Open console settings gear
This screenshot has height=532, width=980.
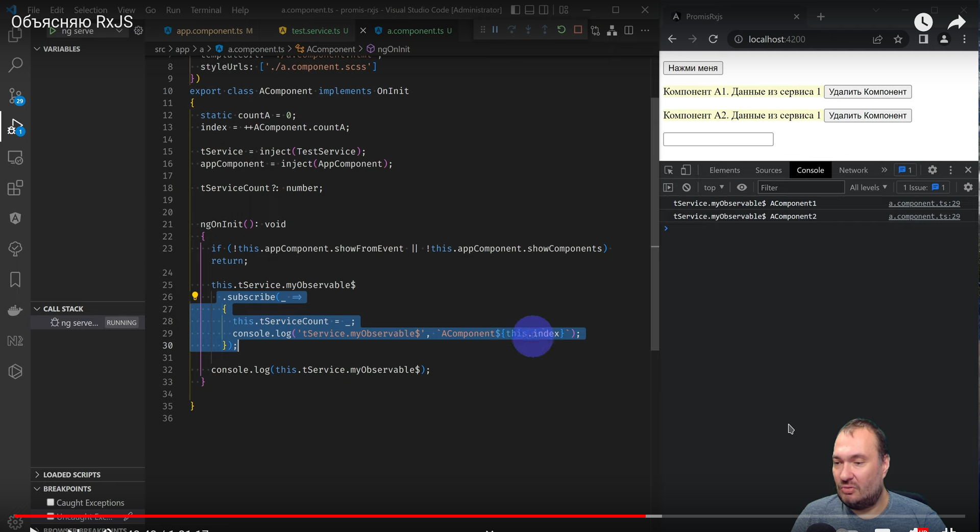(x=968, y=187)
